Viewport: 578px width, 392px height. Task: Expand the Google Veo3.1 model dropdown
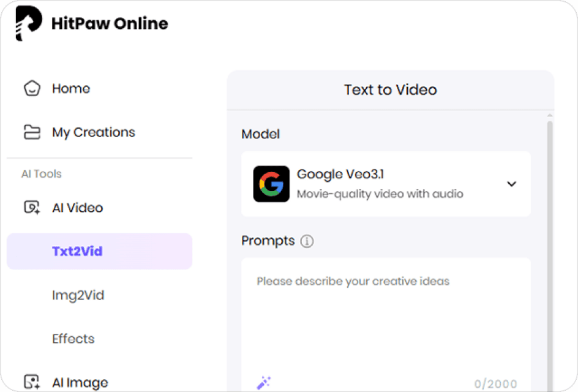click(x=385, y=184)
